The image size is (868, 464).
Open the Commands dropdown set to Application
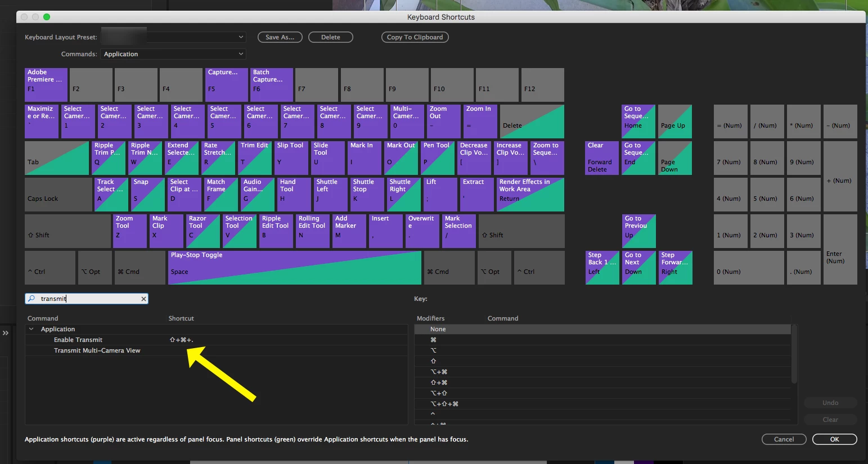pyautogui.click(x=174, y=54)
